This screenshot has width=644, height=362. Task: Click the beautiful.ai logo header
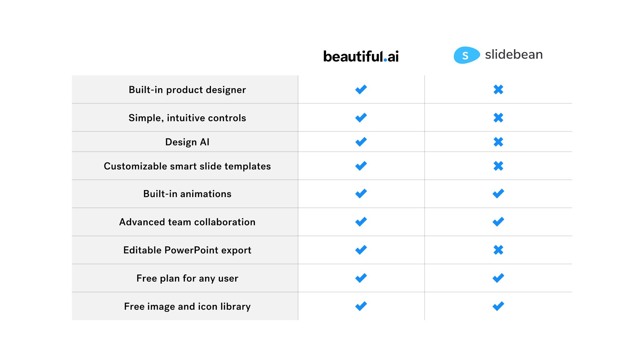pyautogui.click(x=361, y=56)
